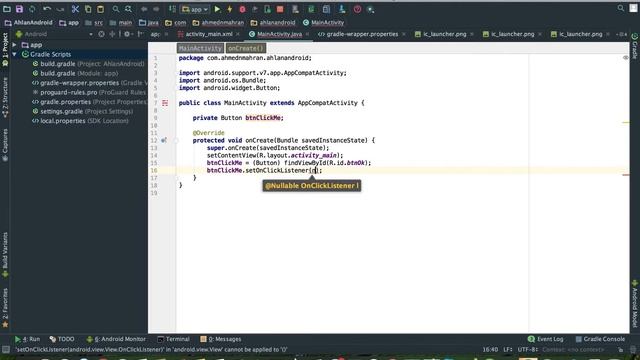Click the project panel settings gear icon
The image size is (640, 360).
click(x=127, y=34)
